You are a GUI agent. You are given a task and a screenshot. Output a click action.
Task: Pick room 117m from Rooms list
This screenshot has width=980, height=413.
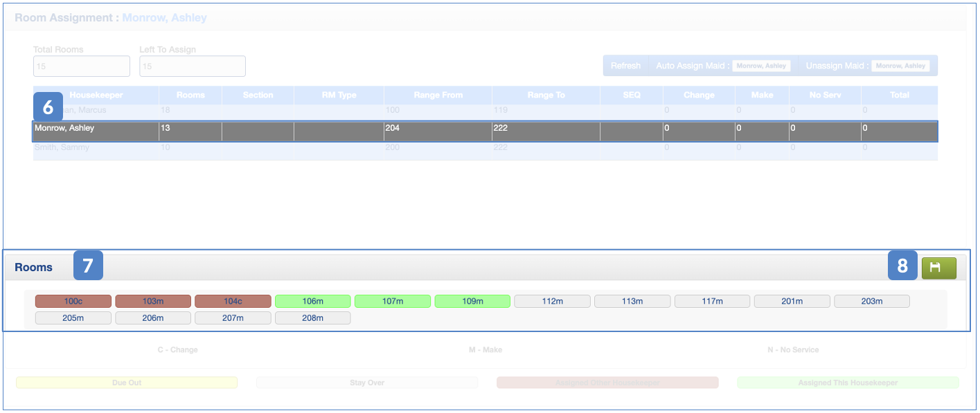pos(712,301)
